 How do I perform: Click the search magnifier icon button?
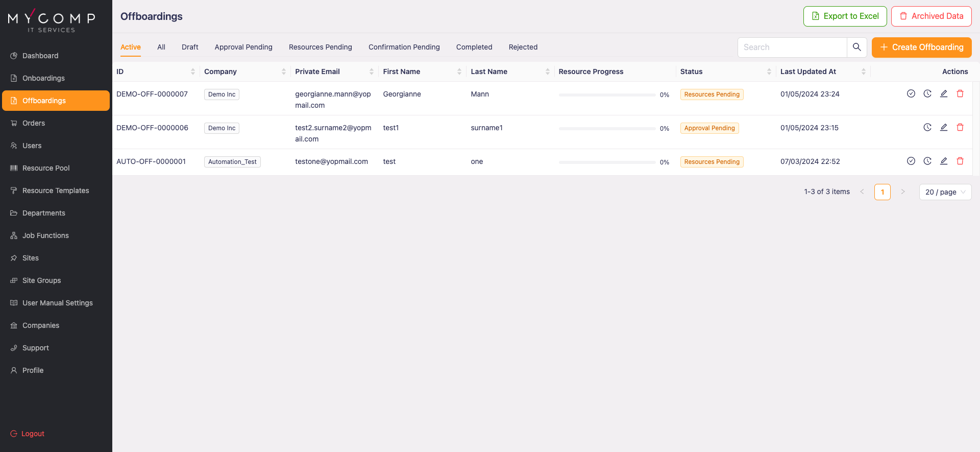pos(856,47)
